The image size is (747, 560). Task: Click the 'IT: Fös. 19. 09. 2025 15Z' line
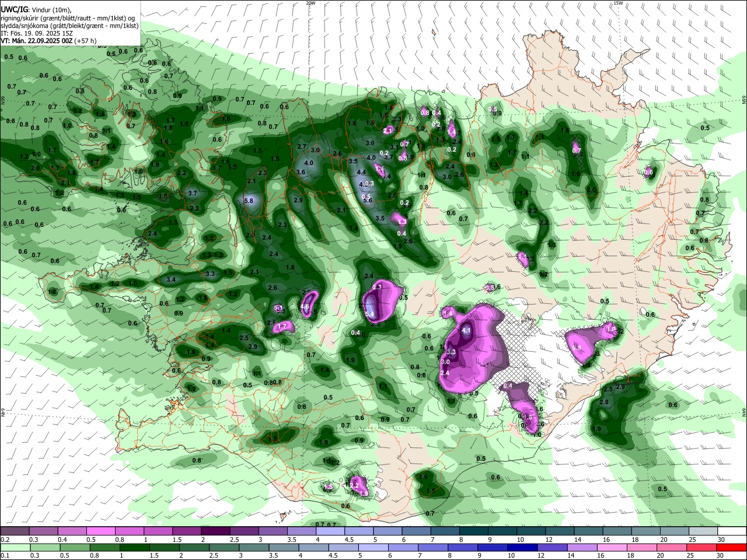[x=37, y=33]
